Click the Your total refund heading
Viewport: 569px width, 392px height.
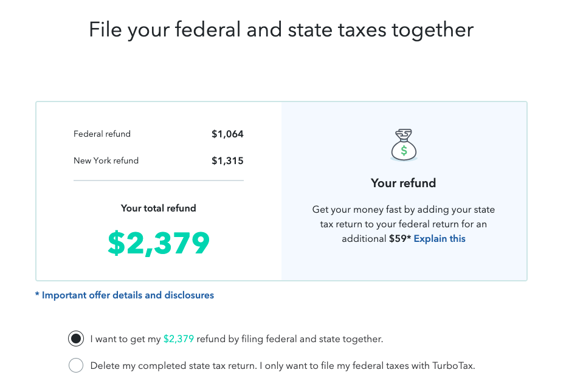[159, 208]
